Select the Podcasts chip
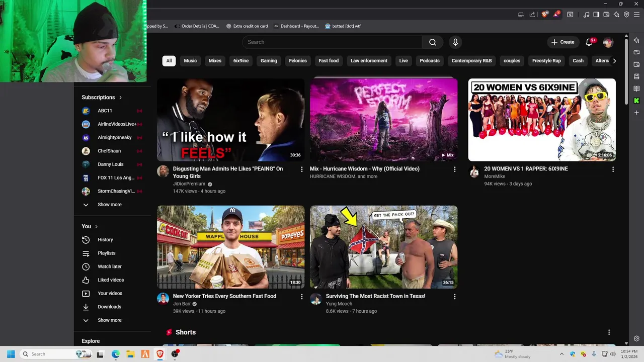644x362 pixels. pyautogui.click(x=430, y=61)
